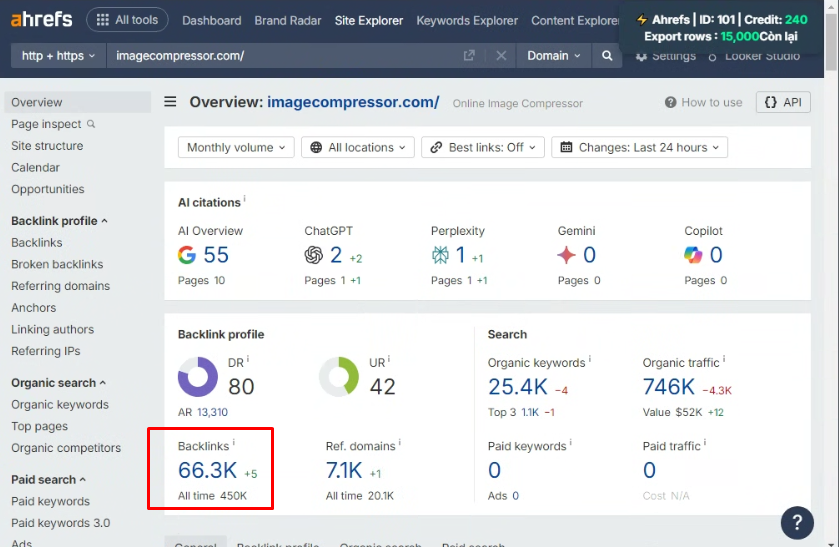
Task: Open Paid keywords 3.0
Action: pyautogui.click(x=60, y=523)
